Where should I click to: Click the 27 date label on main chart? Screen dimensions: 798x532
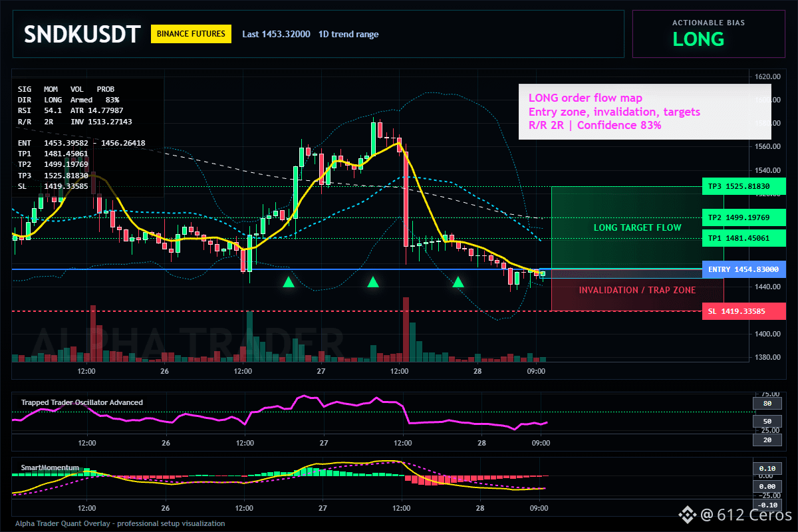tap(321, 371)
